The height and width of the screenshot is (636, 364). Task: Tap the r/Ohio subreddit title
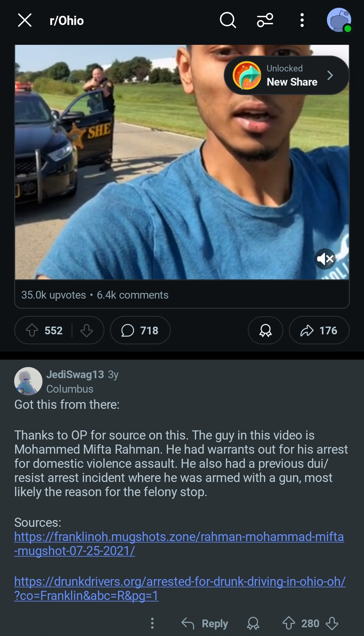point(67,21)
